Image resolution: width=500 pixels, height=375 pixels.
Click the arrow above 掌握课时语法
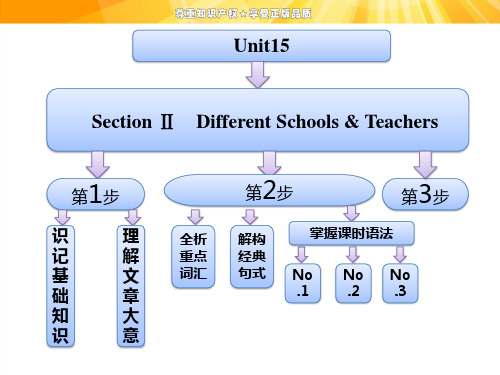(x=352, y=213)
